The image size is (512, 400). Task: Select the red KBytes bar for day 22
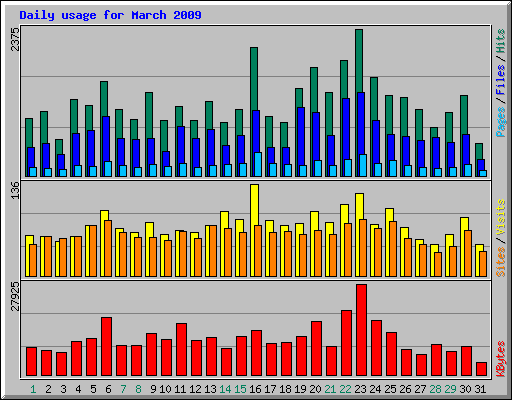(x=346, y=343)
